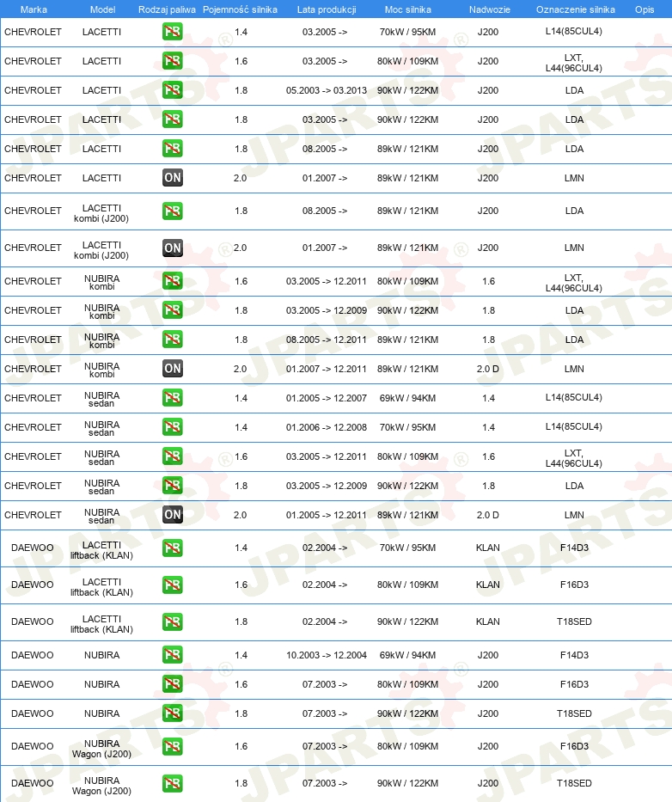This screenshot has height=802, width=672.
Task: Click '70kW / 95KM' in the Chevrolet Lacetti 1.4 row
Action: click(x=407, y=32)
